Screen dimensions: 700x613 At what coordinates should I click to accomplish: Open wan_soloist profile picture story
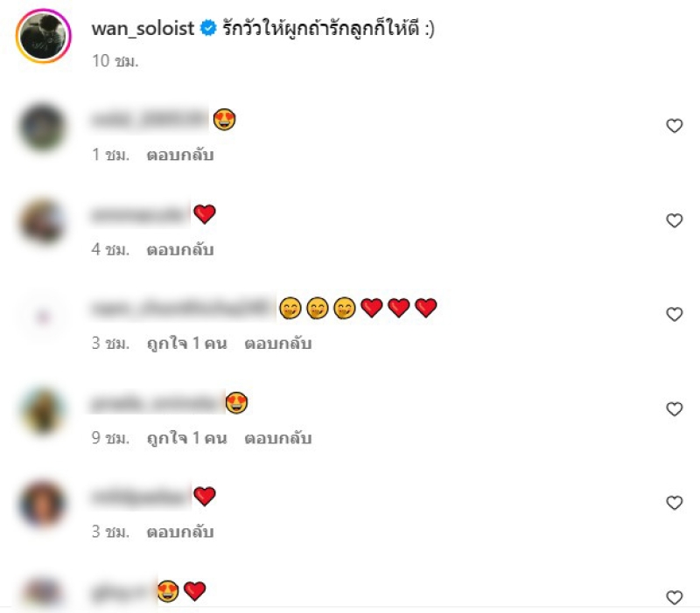point(43,36)
